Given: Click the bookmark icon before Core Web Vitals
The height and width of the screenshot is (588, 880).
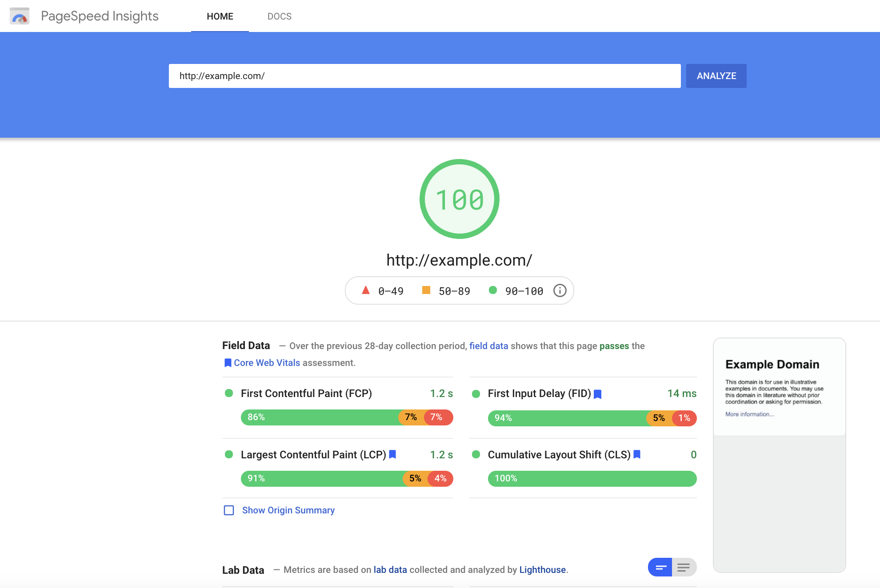Looking at the screenshot, I should click(x=228, y=363).
